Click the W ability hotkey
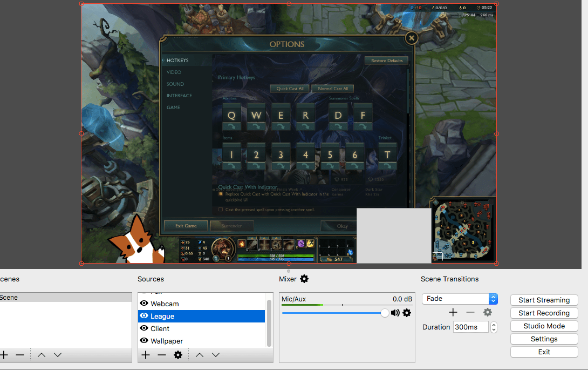Image resolution: width=588 pixels, height=370 pixels. click(256, 116)
